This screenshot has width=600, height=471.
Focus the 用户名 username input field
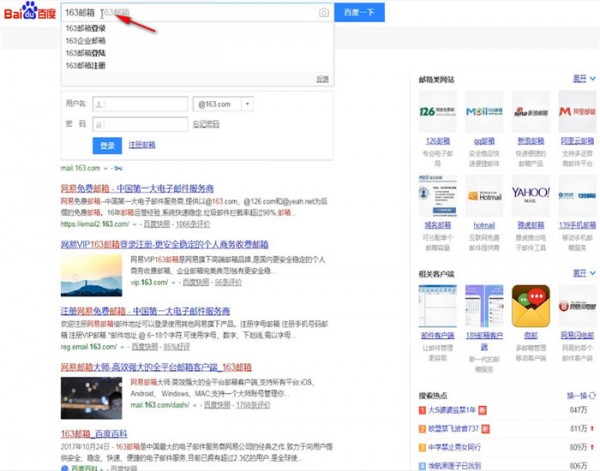point(140,104)
